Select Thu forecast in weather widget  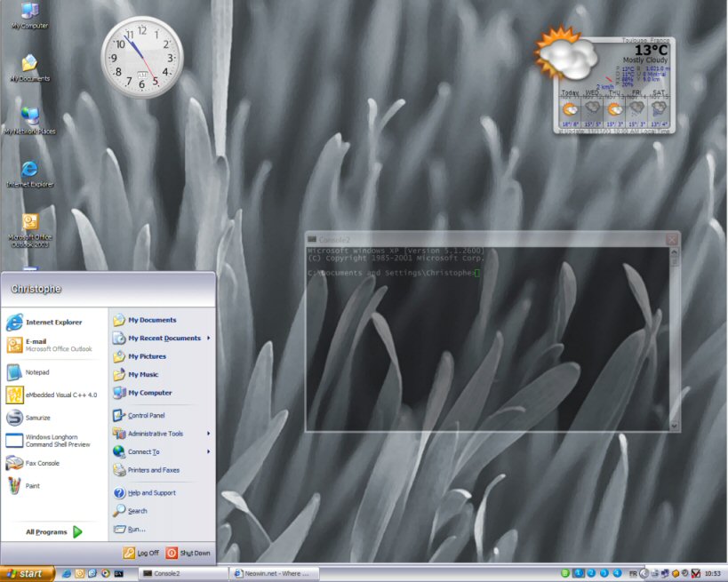tap(615, 109)
